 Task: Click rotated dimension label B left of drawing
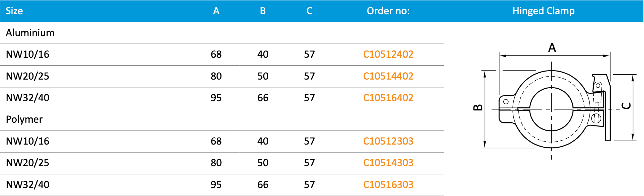click(x=478, y=107)
